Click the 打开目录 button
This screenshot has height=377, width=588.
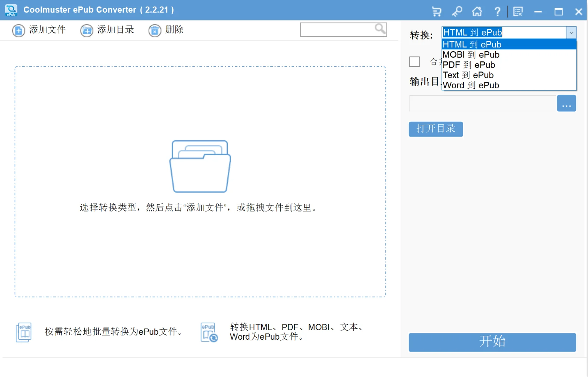pyautogui.click(x=436, y=129)
